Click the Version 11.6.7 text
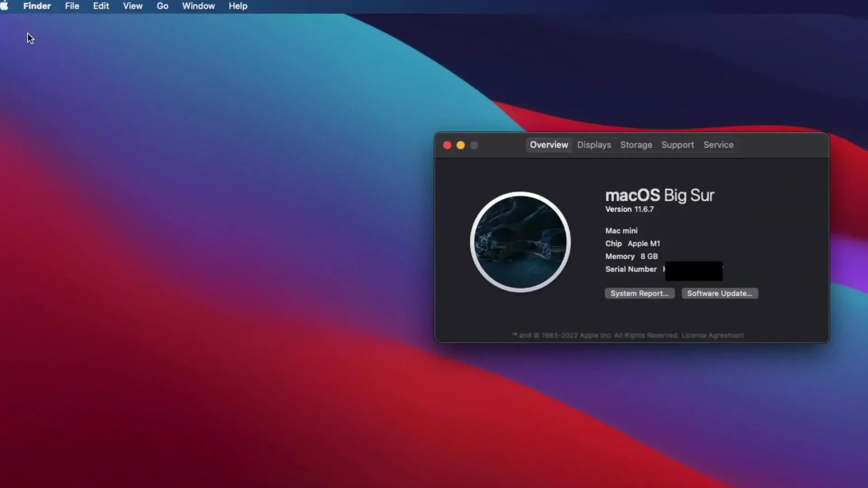868x488 pixels. tap(630, 209)
